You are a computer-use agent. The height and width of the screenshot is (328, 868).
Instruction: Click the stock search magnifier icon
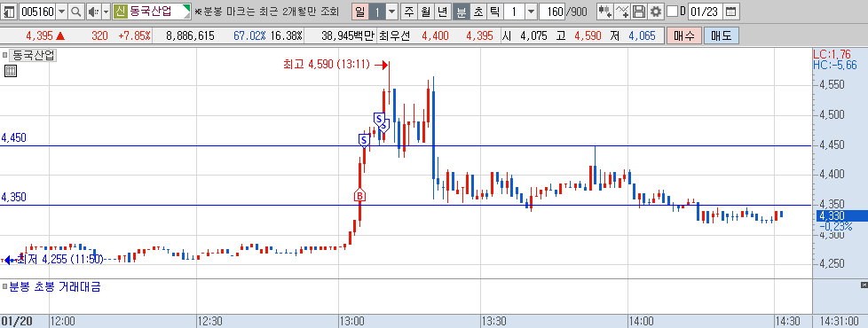(x=75, y=11)
